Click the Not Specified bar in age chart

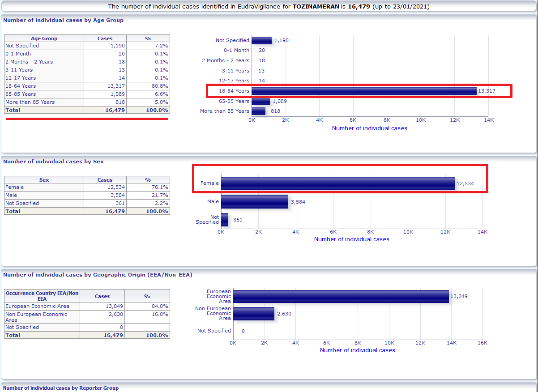(x=261, y=40)
